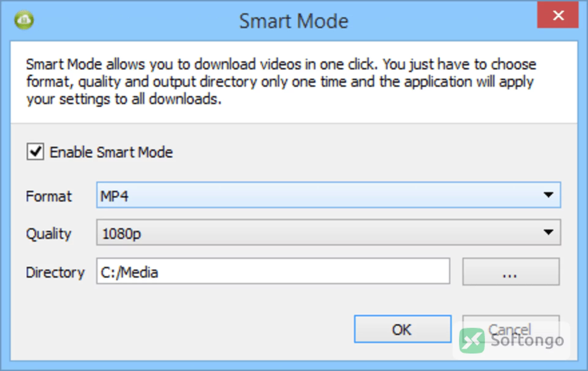Confirm settings with the OK button

[403, 329]
